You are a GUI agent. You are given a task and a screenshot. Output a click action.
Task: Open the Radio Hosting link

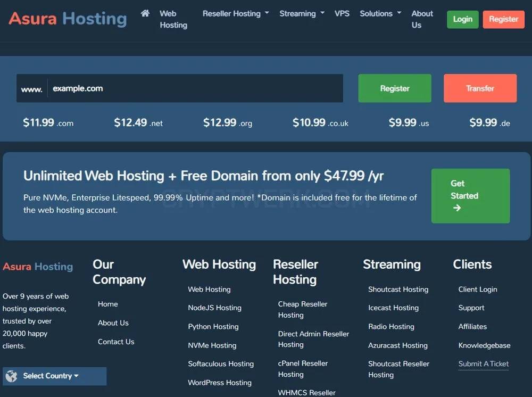click(391, 326)
